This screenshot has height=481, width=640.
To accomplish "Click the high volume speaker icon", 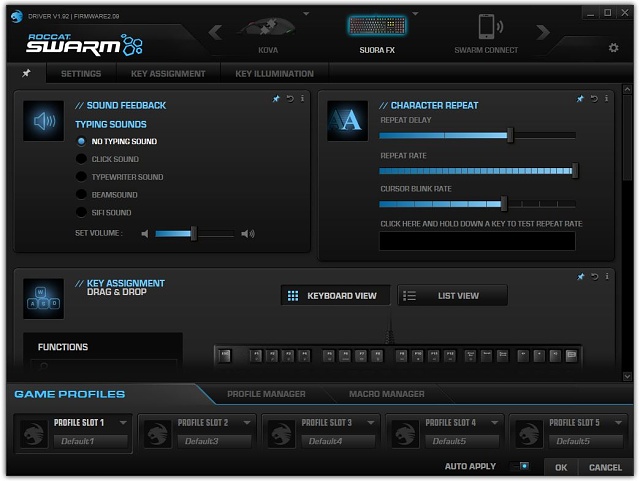I will pos(247,234).
